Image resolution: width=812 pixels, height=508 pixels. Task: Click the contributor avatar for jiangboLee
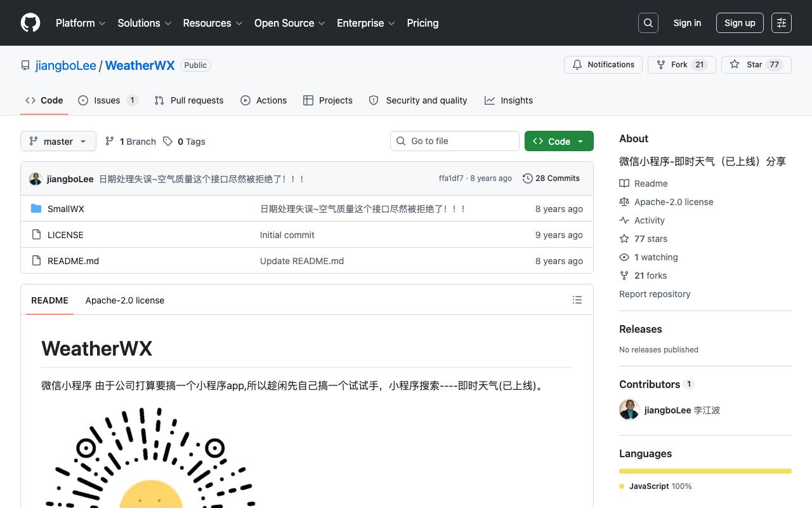coord(629,410)
